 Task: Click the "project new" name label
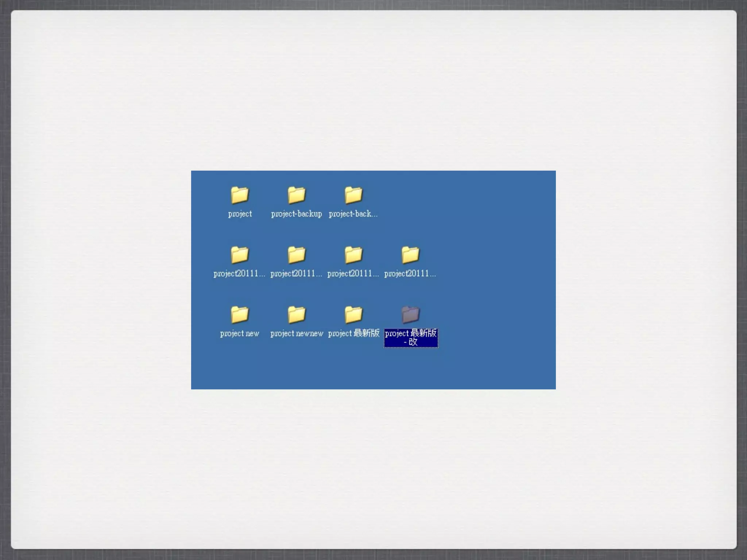click(x=240, y=334)
